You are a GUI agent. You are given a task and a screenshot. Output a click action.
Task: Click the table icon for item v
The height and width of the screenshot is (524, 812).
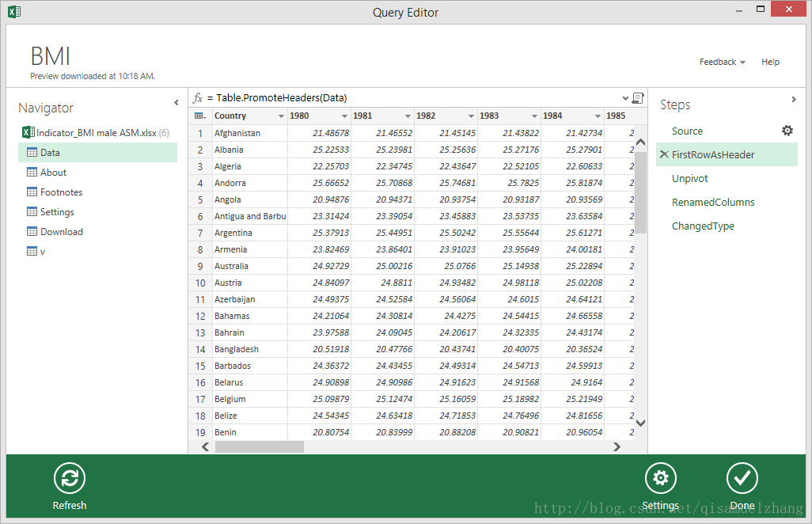32,251
